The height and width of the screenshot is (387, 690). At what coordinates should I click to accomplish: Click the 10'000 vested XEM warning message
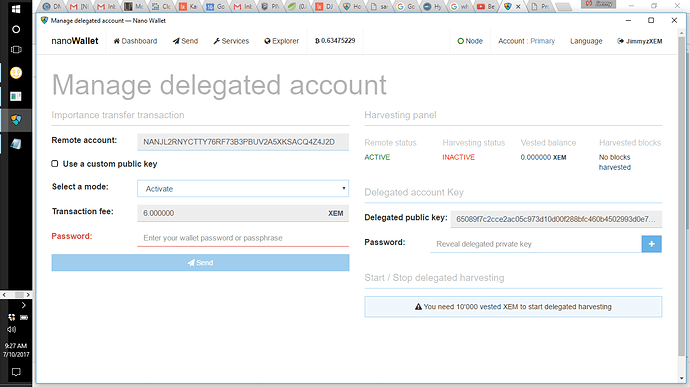point(513,307)
